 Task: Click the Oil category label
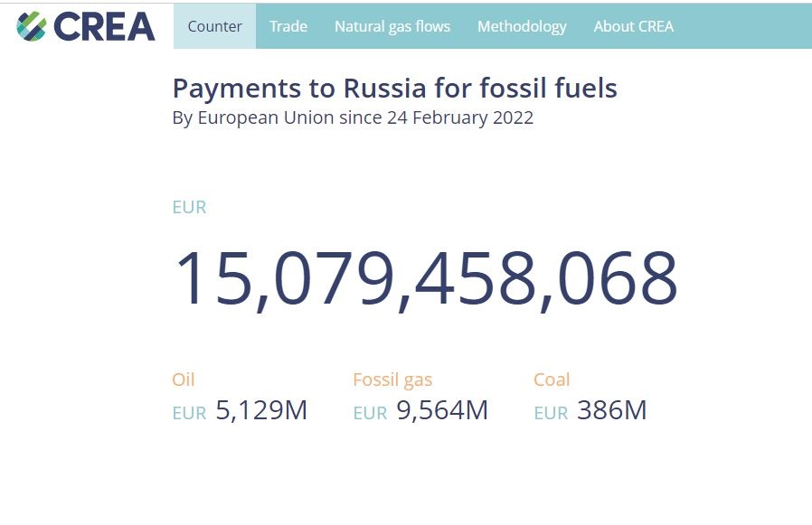[x=184, y=380]
